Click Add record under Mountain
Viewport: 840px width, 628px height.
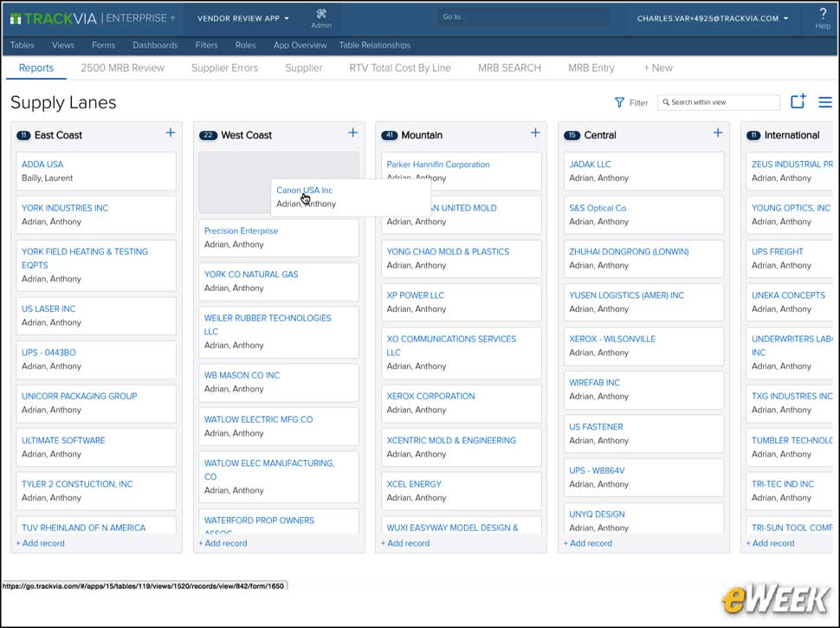tap(405, 543)
